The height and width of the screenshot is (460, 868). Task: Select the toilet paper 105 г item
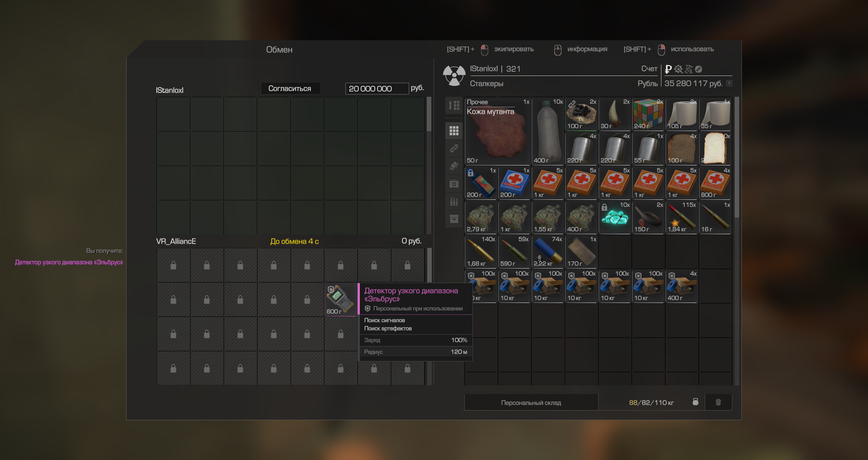pos(682,114)
